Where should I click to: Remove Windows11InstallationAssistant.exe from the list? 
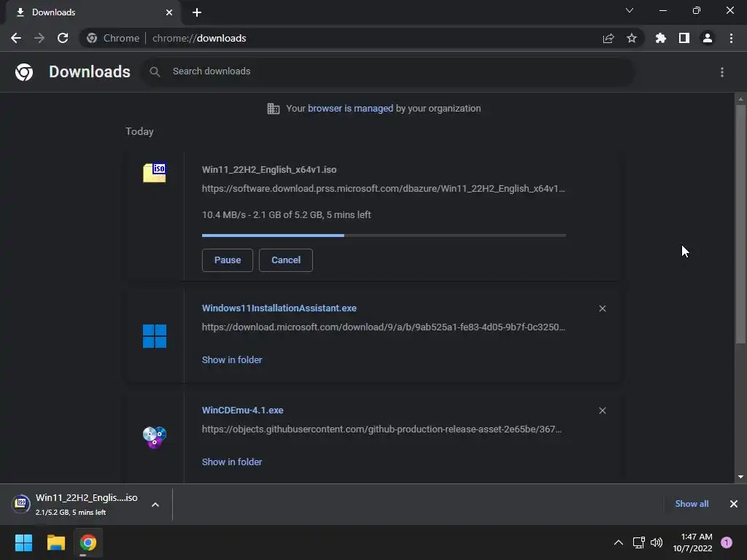pos(602,308)
